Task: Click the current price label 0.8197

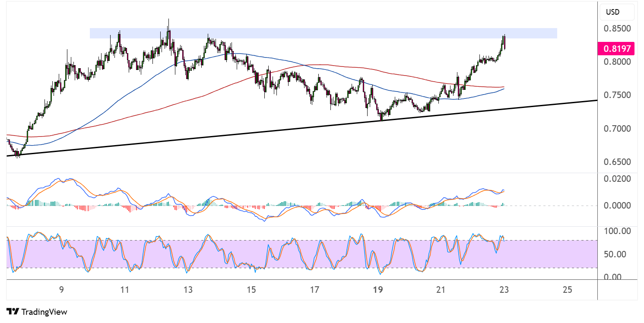Action: (615, 48)
